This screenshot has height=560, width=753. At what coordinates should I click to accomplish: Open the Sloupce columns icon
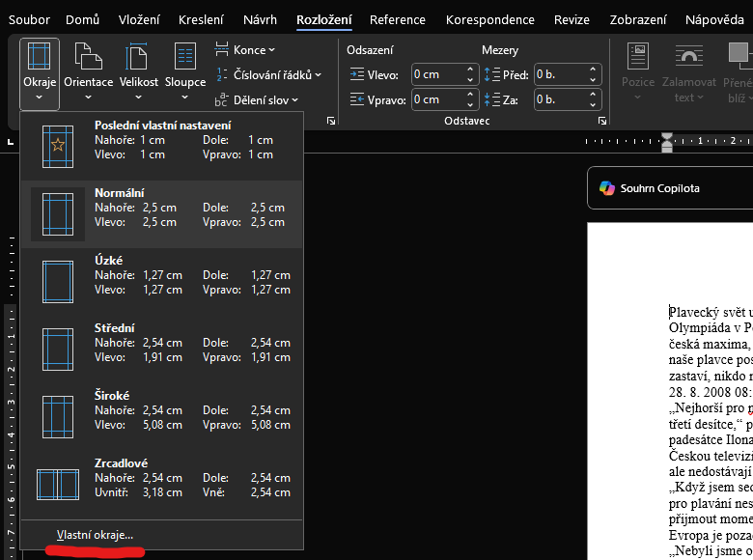[x=185, y=58]
